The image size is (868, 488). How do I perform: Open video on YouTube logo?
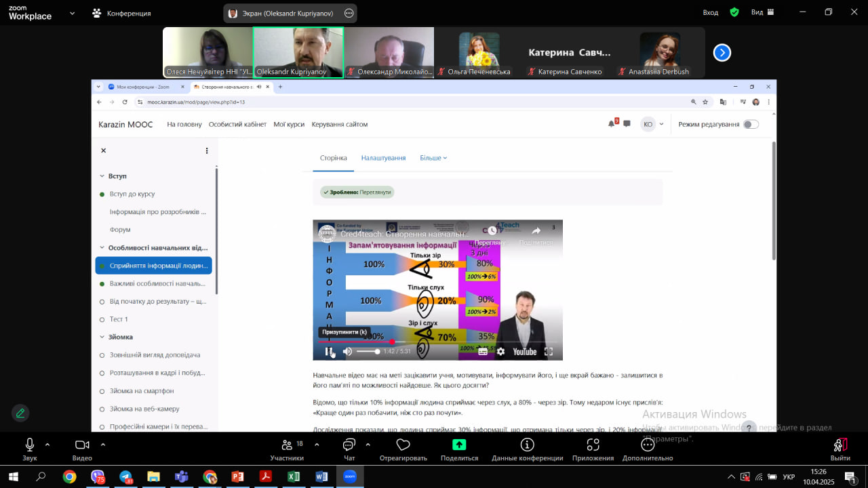coord(525,351)
